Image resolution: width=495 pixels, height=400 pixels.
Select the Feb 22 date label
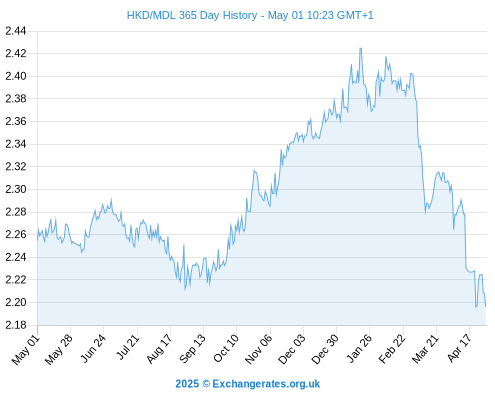pos(392,349)
